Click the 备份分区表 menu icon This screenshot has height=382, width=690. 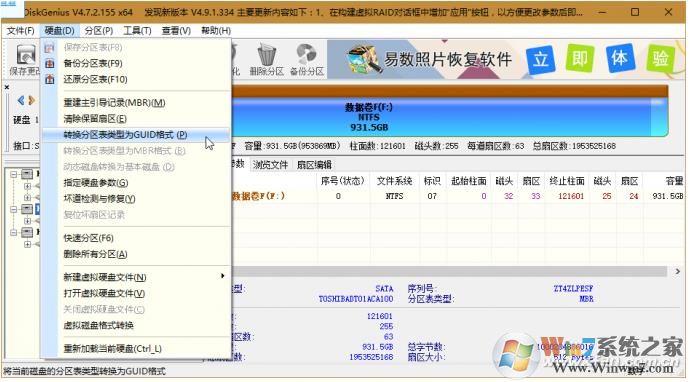(50, 63)
